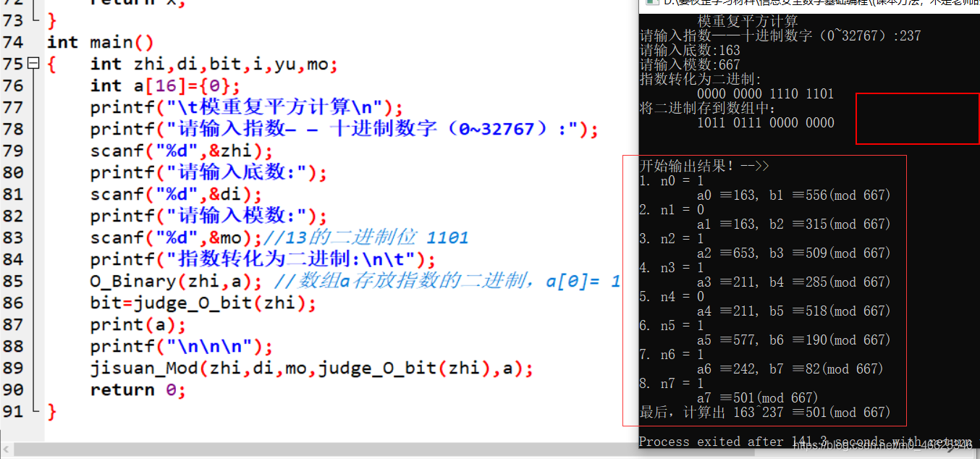Click the 'print(a);' line
The image size is (980, 459).
138,324
